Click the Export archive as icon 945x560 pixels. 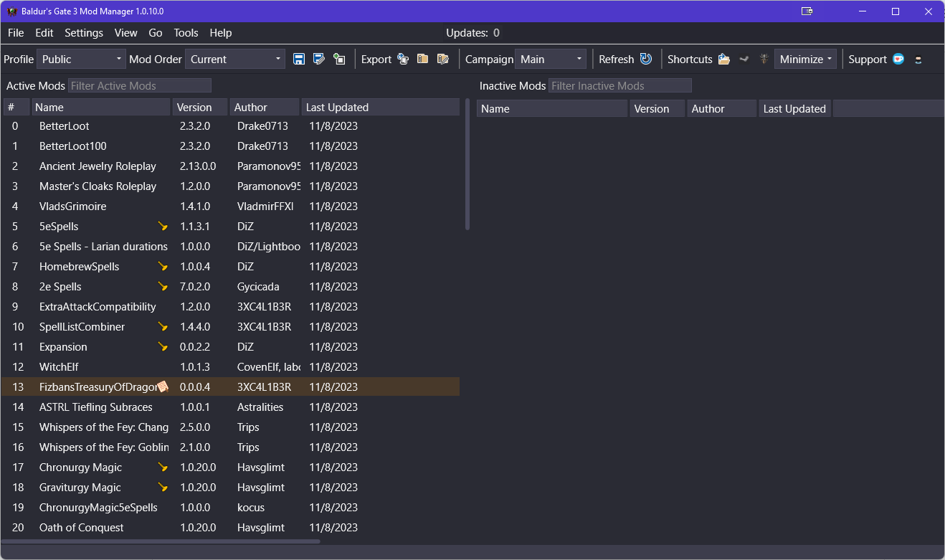pyautogui.click(x=443, y=59)
